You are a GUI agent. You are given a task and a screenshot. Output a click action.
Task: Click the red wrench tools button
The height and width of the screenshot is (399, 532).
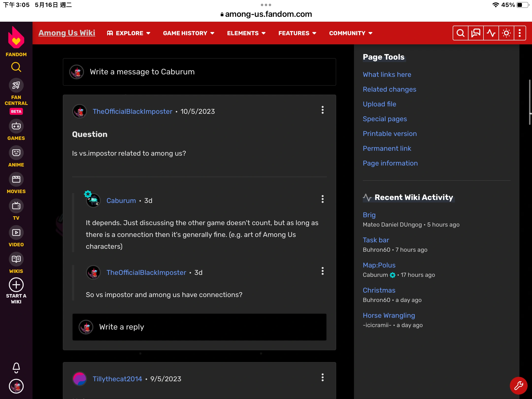click(518, 385)
